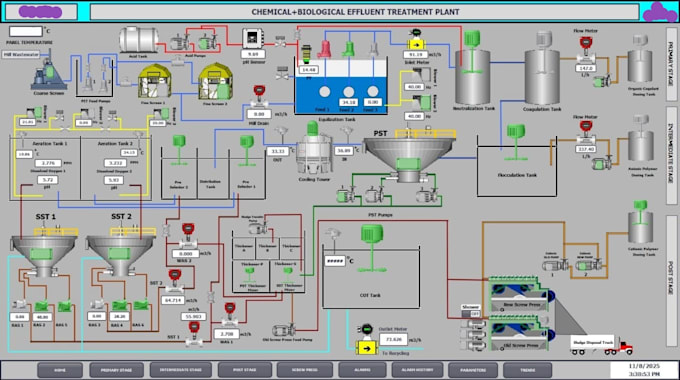Select the Acid Tank icon
The image size is (680, 380).
[138, 40]
